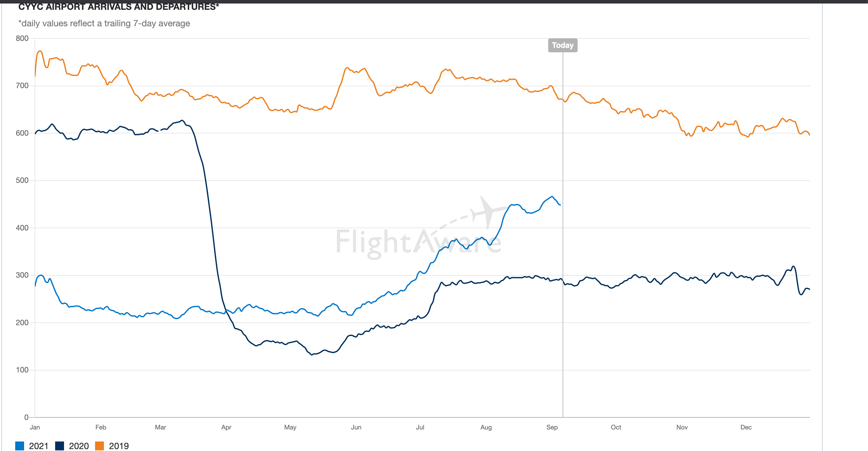Click the dark navy 2020 legend swatch
Viewport: 868px width, 451px height.
[60, 446]
